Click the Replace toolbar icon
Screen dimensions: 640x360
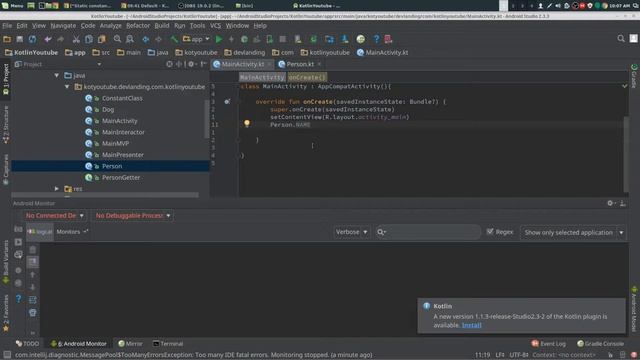[x=130, y=39]
